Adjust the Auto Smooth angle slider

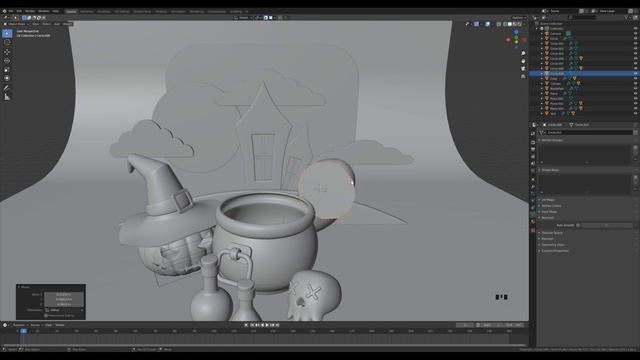(607, 225)
